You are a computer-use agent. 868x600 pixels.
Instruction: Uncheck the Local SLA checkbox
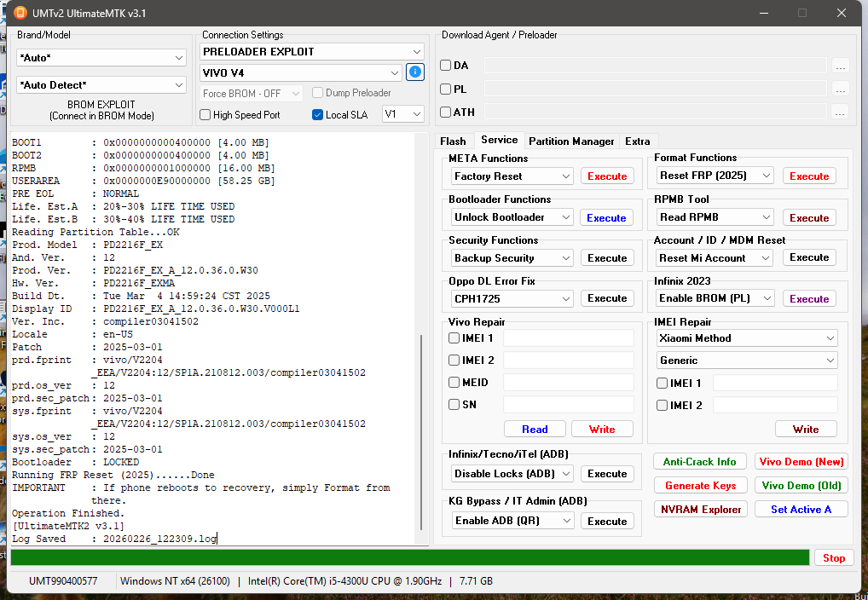(318, 115)
